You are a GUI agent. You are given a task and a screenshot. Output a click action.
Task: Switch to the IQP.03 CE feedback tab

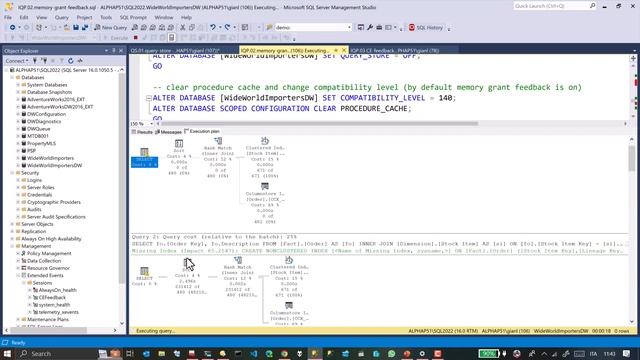tap(395, 51)
